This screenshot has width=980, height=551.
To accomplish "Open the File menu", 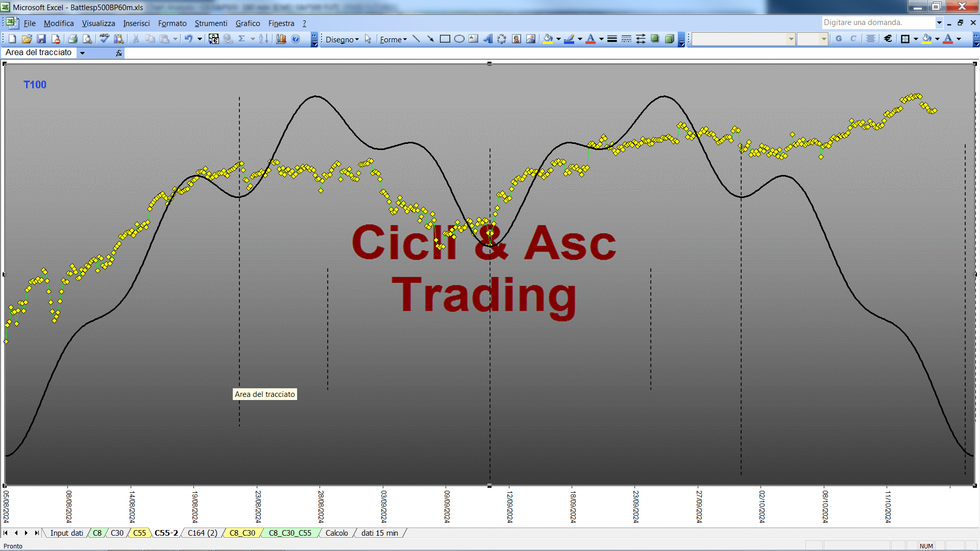I will coord(30,23).
